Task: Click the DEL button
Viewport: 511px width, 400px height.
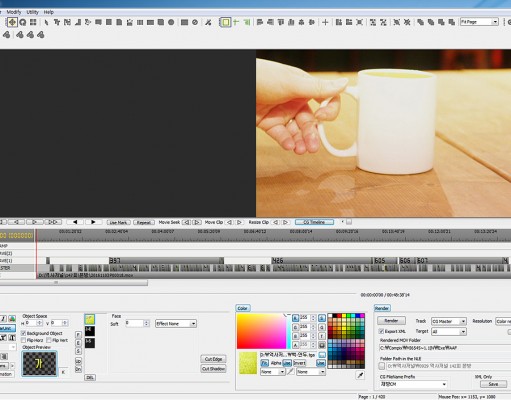Action: click(x=90, y=377)
